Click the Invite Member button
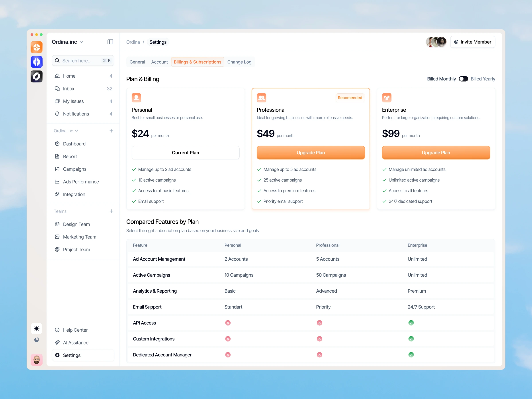 coord(472,42)
